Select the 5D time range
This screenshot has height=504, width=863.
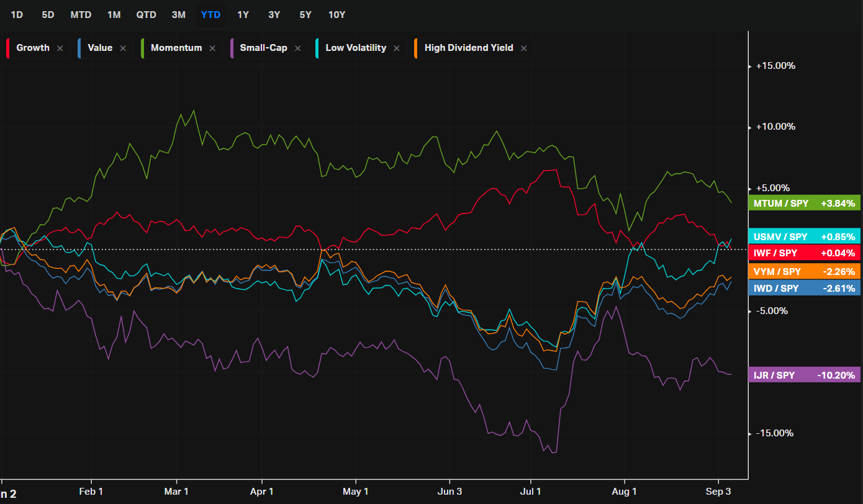point(48,14)
